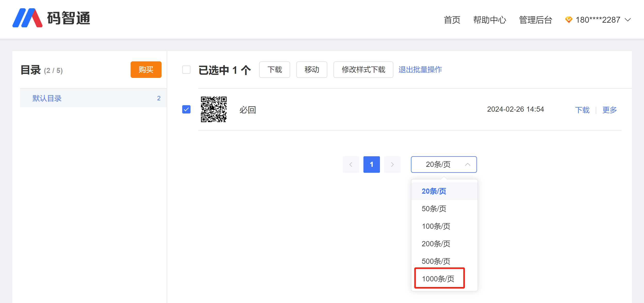This screenshot has height=303, width=644.
Task: Click the VIP diamond icon
Action: (x=569, y=20)
